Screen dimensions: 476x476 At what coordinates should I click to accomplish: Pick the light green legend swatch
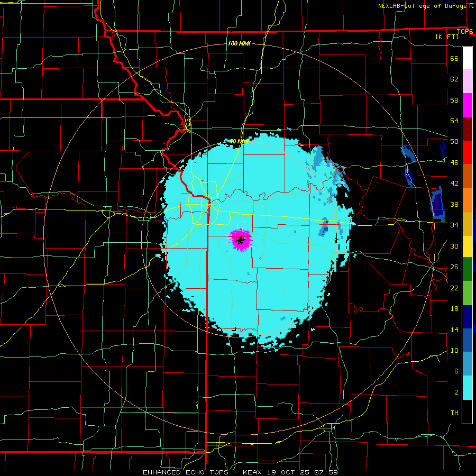pos(467,292)
